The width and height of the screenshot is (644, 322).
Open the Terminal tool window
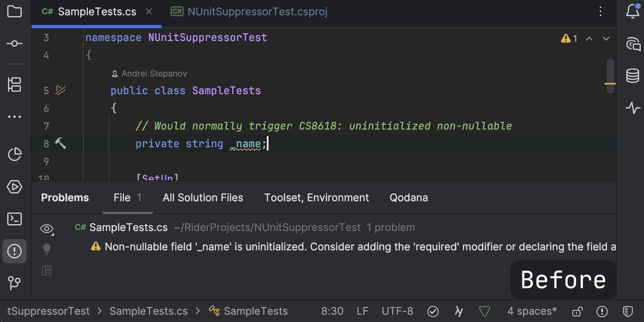(14, 219)
